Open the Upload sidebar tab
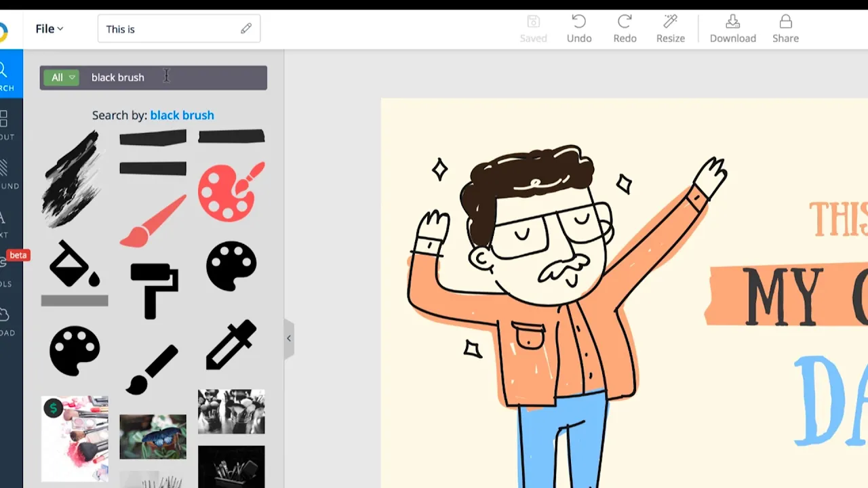The height and width of the screenshot is (488, 868). 6,320
